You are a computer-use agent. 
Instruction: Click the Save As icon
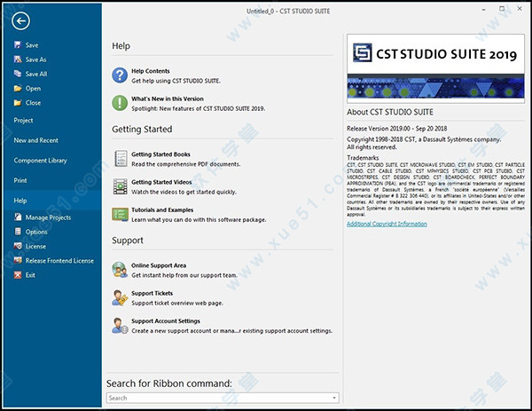click(x=18, y=59)
